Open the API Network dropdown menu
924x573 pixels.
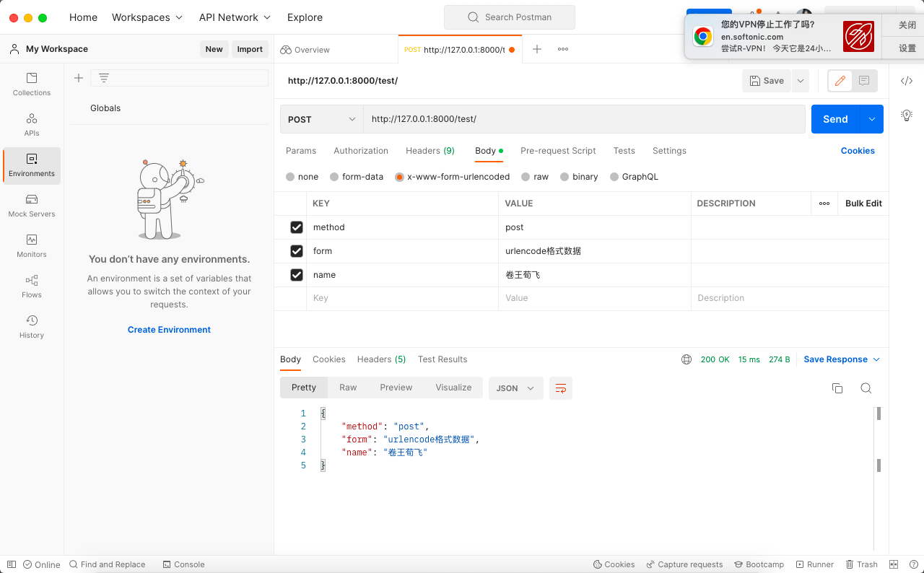pos(235,17)
